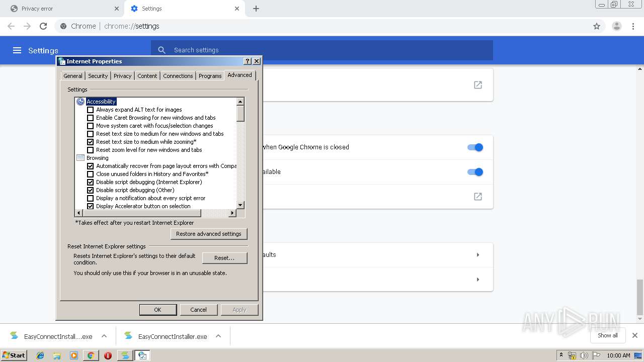
Task: Switch to the Programs tab
Action: coord(210,76)
